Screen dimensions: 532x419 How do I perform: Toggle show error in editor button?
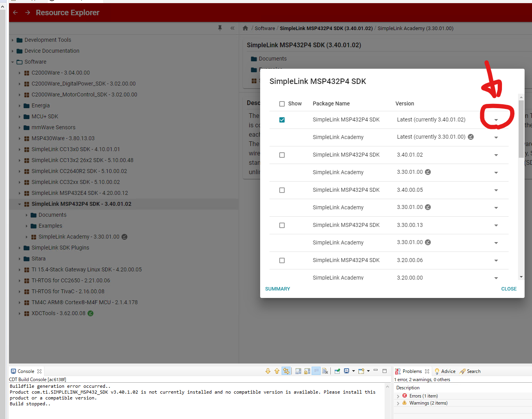(286, 371)
